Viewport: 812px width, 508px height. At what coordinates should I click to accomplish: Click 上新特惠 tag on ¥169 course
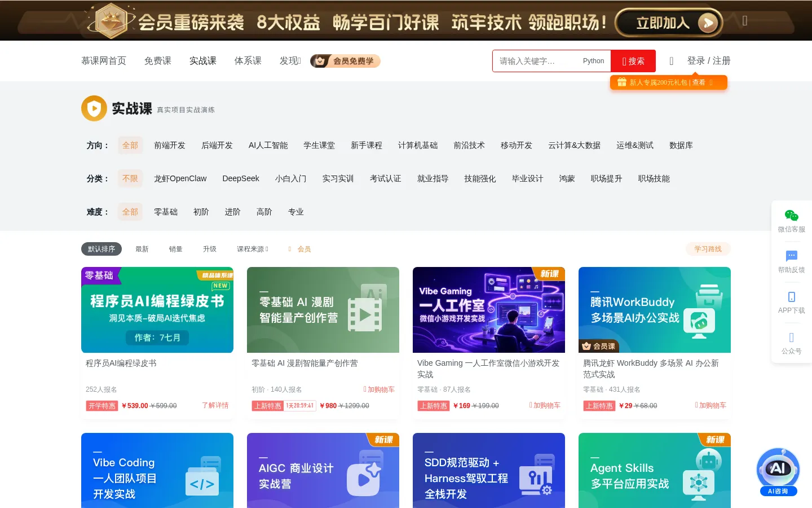tap(433, 406)
